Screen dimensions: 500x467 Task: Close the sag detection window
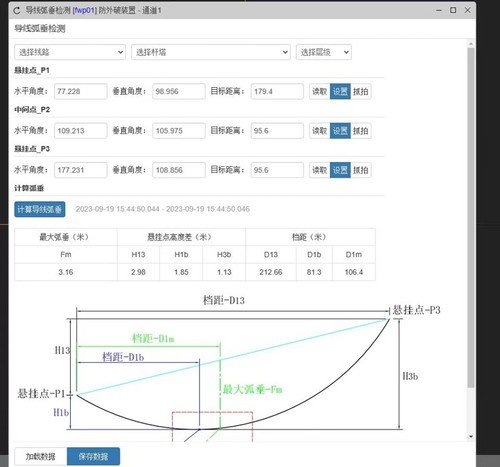pyautogui.click(x=467, y=10)
